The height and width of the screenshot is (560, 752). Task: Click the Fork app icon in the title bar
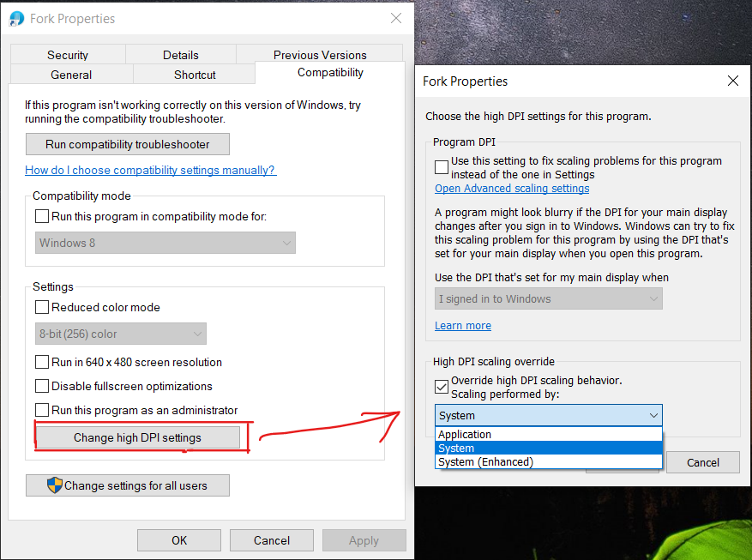15,18
